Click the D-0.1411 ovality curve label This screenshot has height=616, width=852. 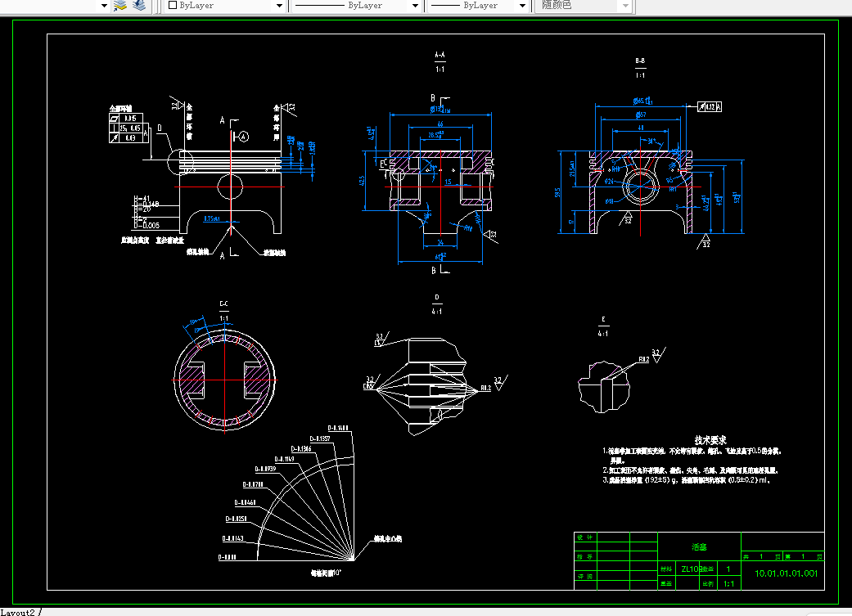pos(338,429)
